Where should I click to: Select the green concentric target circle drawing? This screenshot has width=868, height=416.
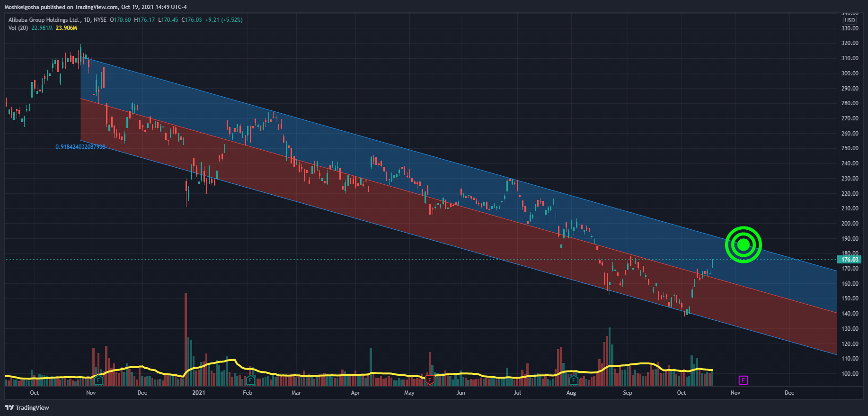click(744, 244)
